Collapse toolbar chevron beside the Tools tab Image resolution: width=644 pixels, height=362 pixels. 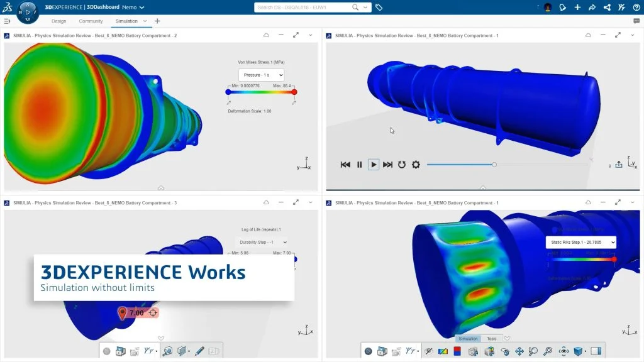(x=507, y=339)
